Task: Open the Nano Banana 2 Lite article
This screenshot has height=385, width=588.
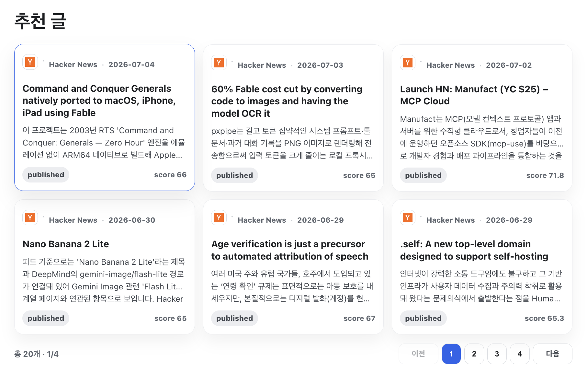Action: coord(66,244)
